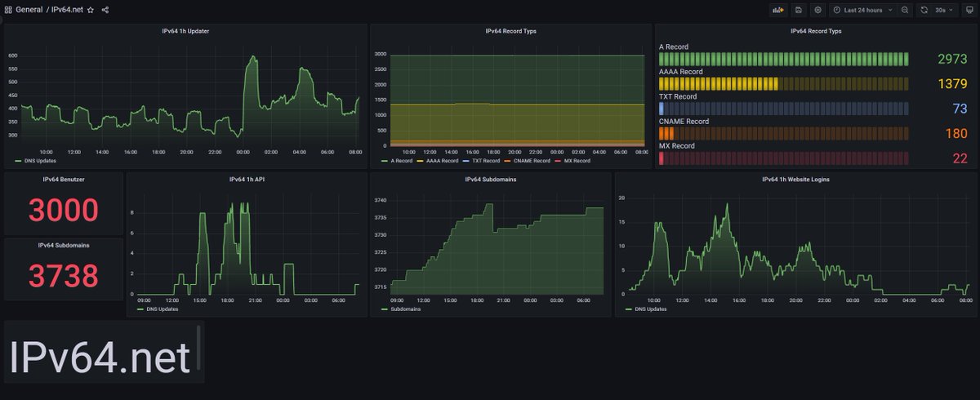
Task: Open IPv64 Subdomains stat panel menu
Action: tap(64, 245)
